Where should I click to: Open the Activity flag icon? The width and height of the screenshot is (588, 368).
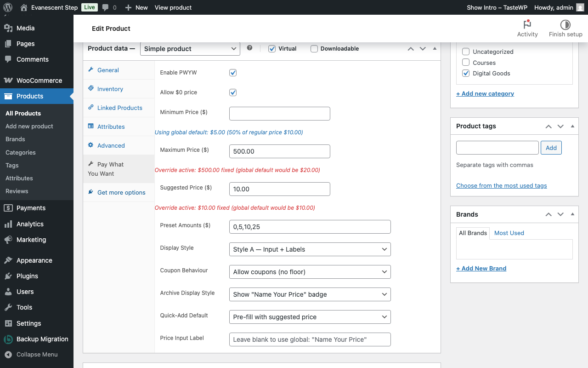527,24
